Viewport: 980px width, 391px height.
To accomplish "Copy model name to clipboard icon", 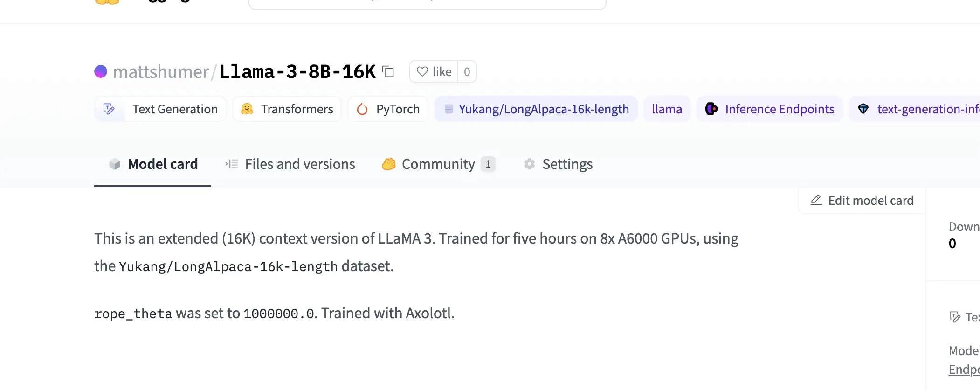I will pos(388,71).
